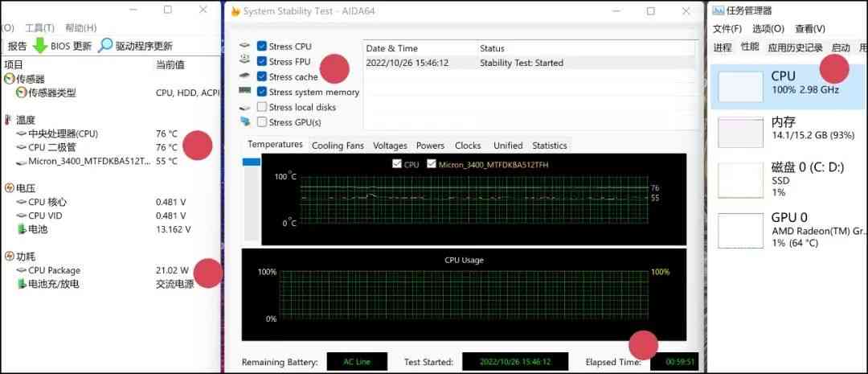Click the green BIOS update arrow icon

pos(40,46)
